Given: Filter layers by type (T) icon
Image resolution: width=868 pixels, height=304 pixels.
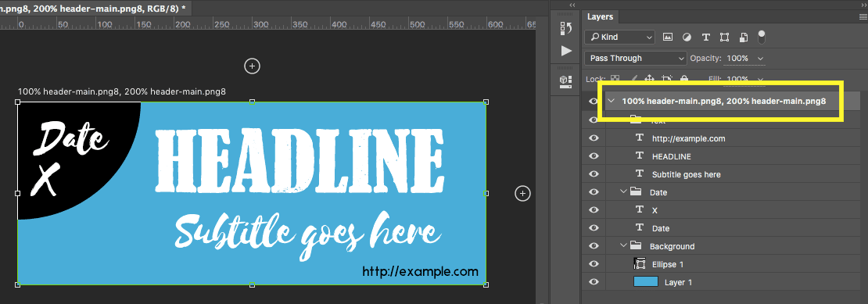Looking at the screenshot, I should click(x=706, y=37).
